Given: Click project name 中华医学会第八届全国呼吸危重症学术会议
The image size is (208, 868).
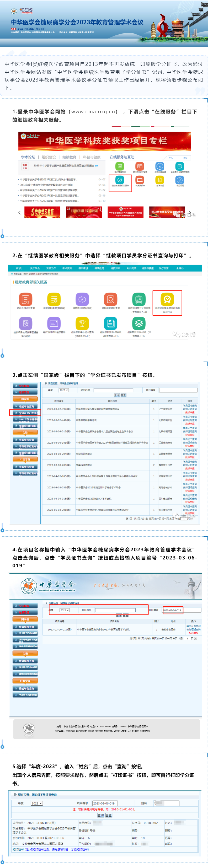Looking at the screenshot, I should point(98,409).
